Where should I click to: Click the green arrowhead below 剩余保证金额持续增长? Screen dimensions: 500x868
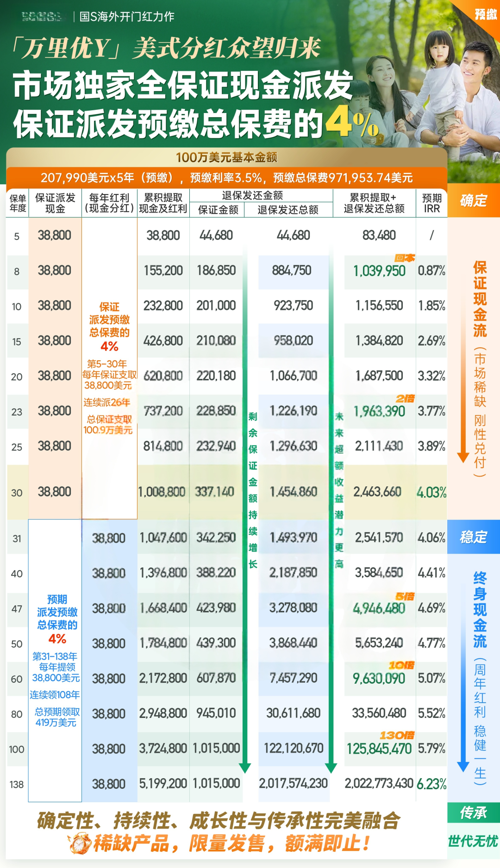tap(245, 767)
